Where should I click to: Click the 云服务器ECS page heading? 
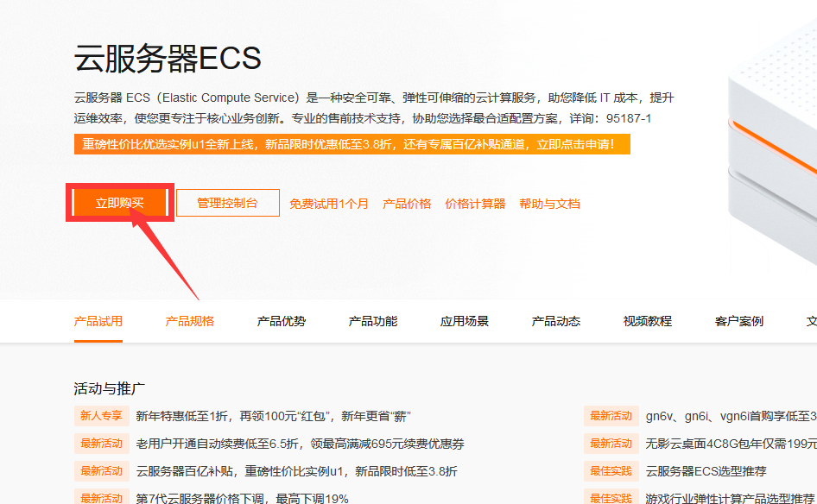(x=168, y=58)
